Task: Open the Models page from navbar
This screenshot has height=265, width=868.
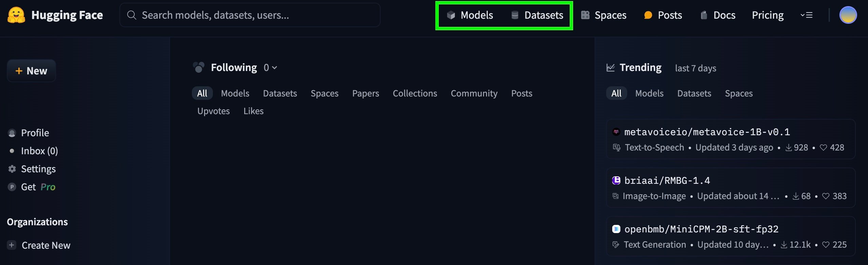Action: [470, 15]
